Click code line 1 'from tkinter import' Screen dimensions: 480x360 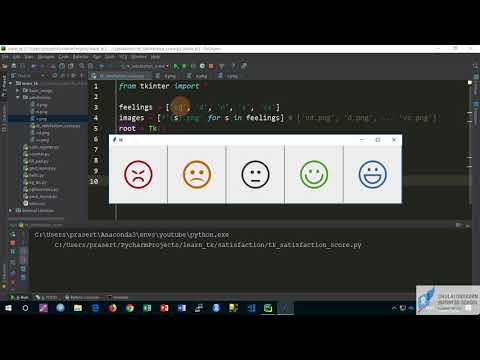tap(163, 86)
